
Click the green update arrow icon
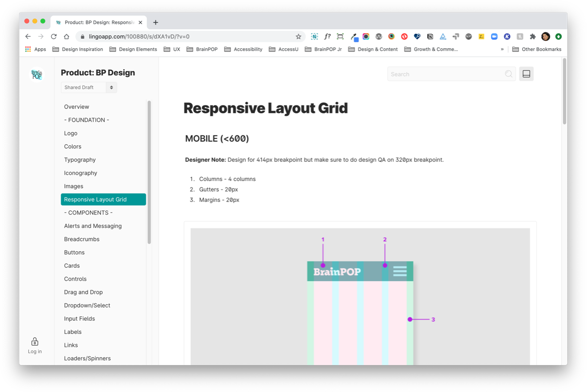click(x=558, y=36)
